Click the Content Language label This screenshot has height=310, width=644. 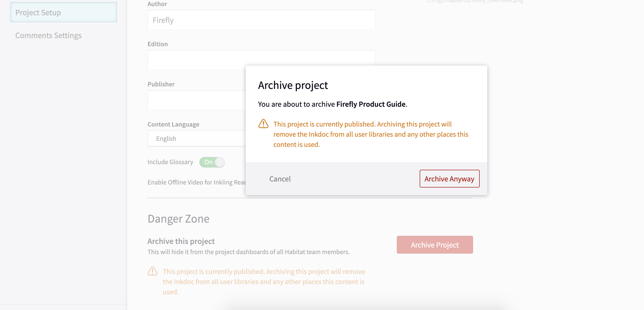pyautogui.click(x=173, y=124)
